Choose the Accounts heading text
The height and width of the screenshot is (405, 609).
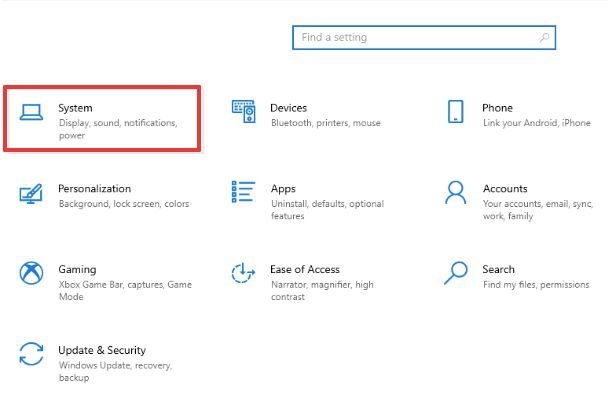click(505, 188)
